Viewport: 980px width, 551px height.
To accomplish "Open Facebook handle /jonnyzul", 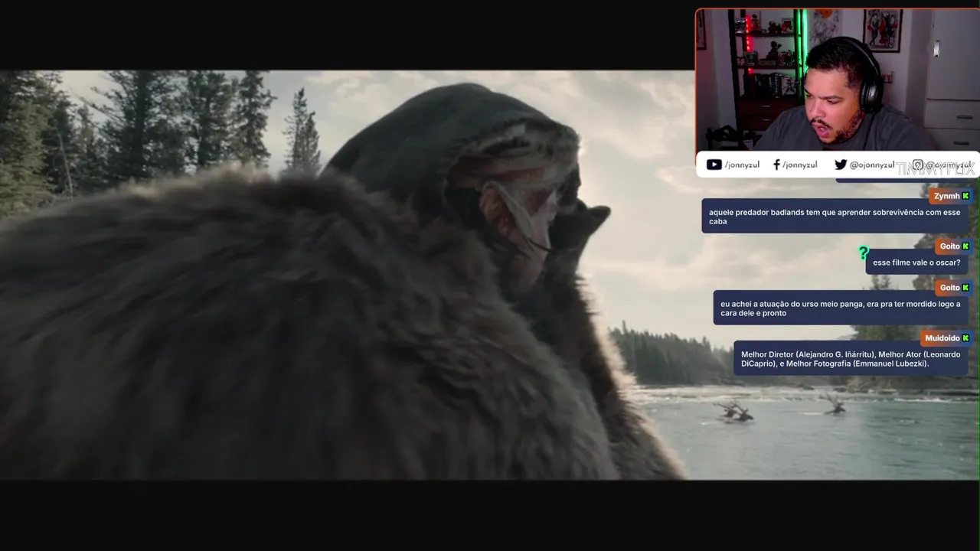I will 800,165.
